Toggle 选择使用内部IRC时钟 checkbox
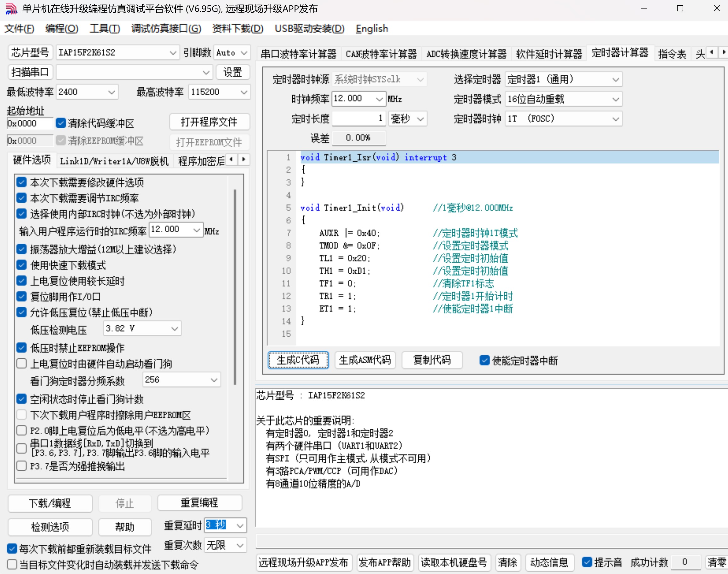The height and width of the screenshot is (574, 728). 21,214
